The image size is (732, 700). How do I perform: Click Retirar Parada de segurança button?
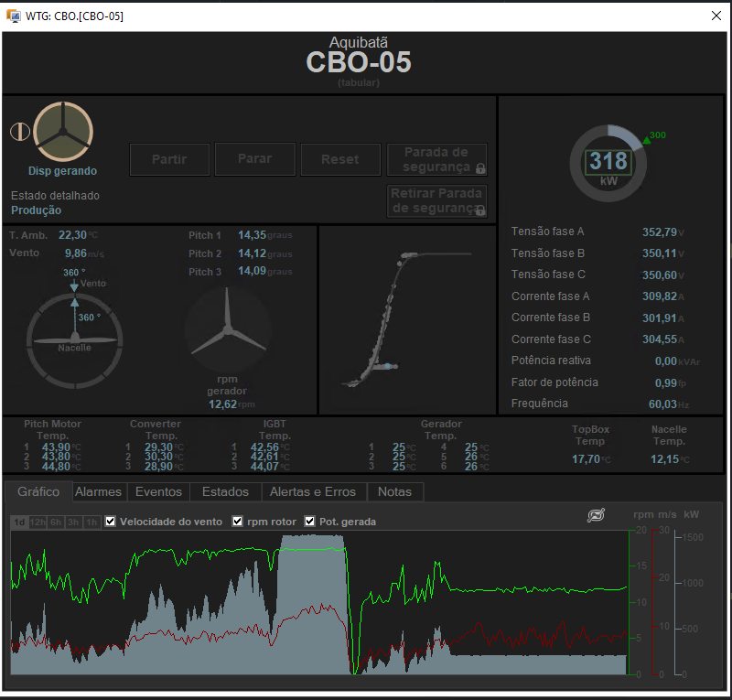(x=437, y=200)
